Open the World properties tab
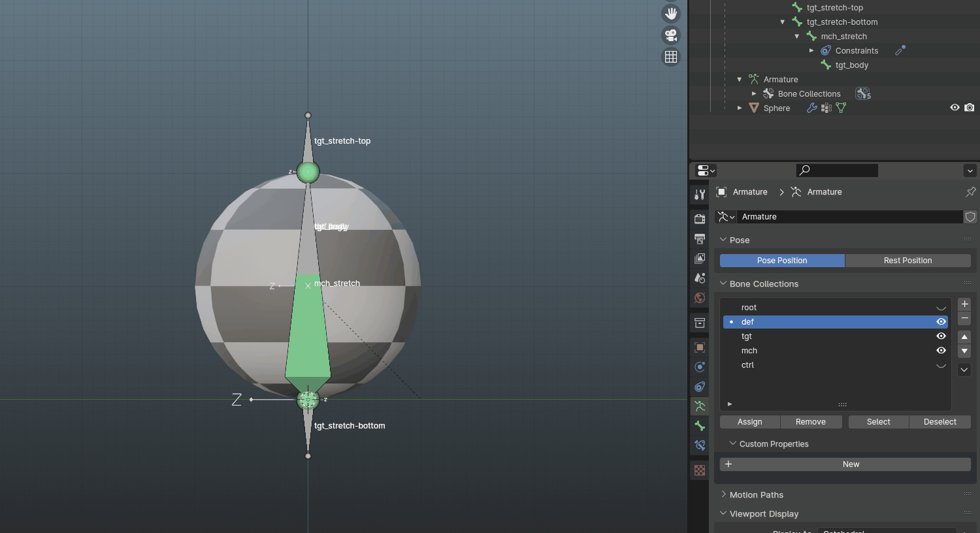The image size is (980, 533). tap(700, 298)
